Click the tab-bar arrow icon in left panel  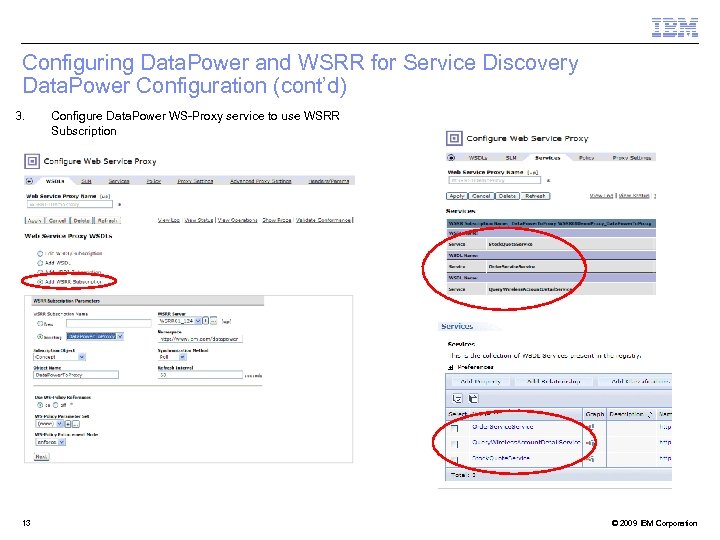pos(30,181)
